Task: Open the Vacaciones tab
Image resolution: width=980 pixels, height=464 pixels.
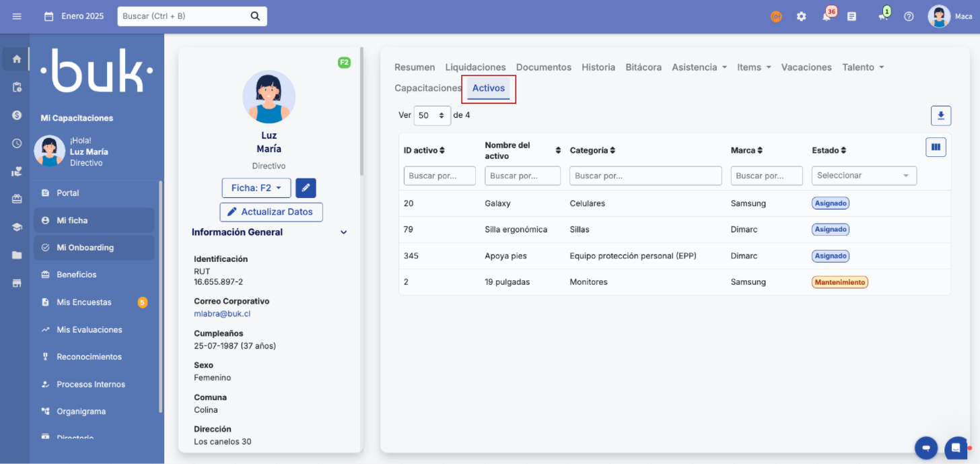Action: coord(806,67)
